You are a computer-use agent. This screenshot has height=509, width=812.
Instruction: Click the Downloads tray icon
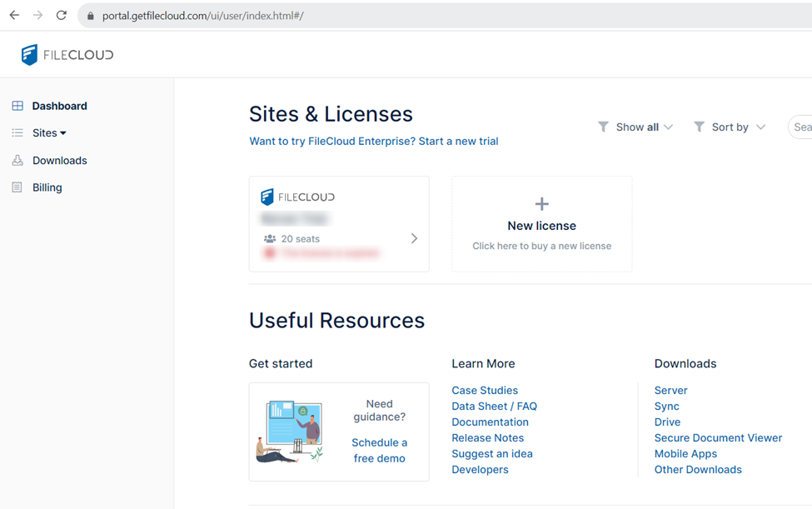17,161
